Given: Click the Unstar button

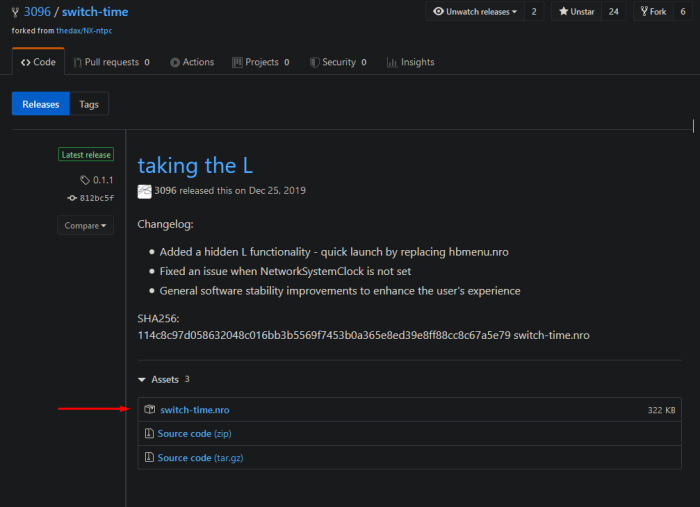Looking at the screenshot, I should pos(576,12).
